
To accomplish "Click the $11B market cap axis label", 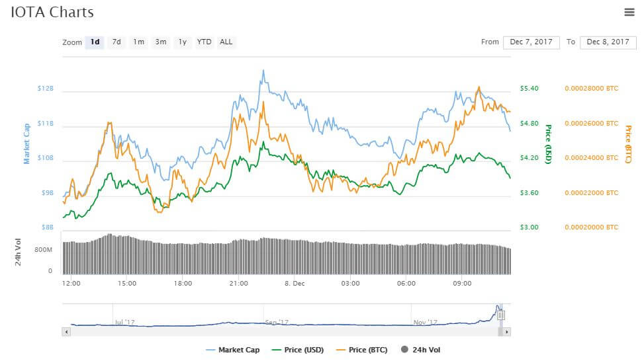I will point(46,124).
